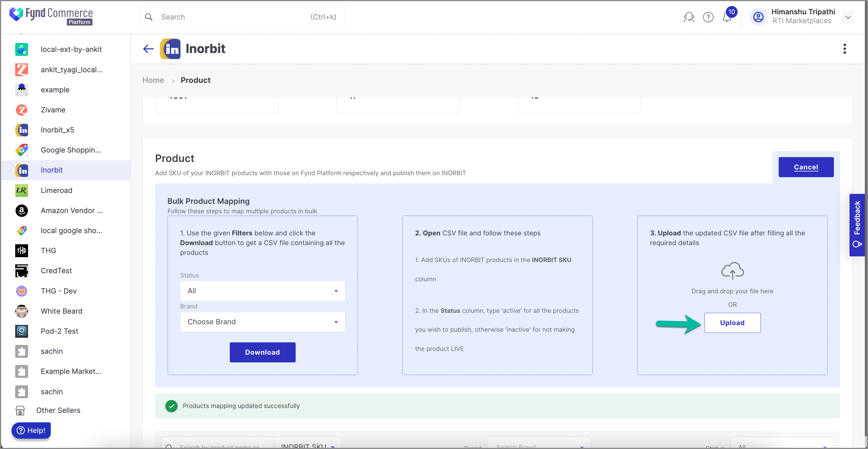This screenshot has height=449, width=868.
Task: Open the help question mark icon in header
Action: click(x=708, y=17)
